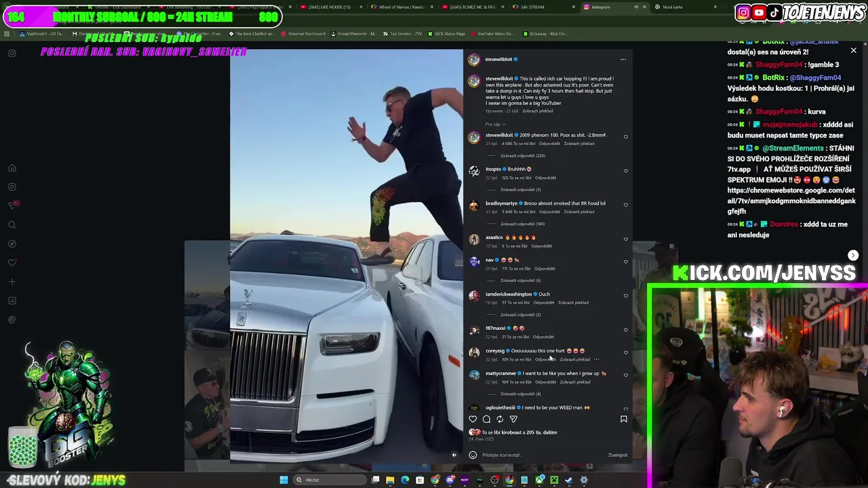Like f87maxxi's comment
Screen dimensions: 868x488
point(626,329)
